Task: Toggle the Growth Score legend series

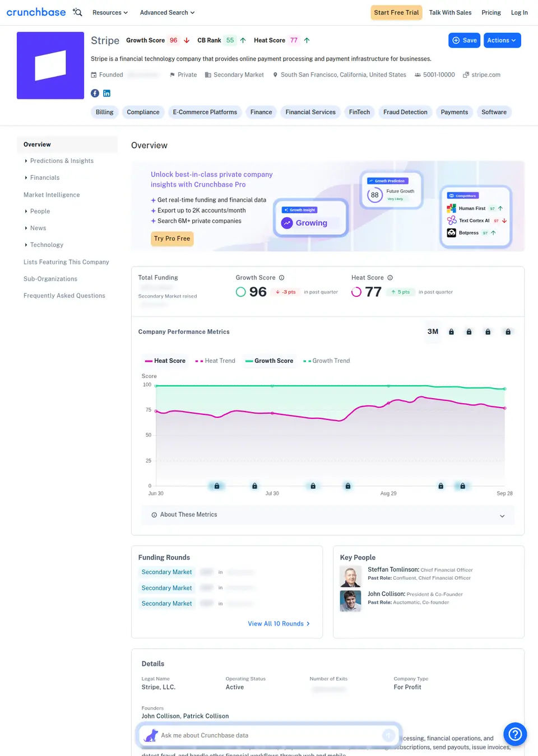Action: coord(269,361)
